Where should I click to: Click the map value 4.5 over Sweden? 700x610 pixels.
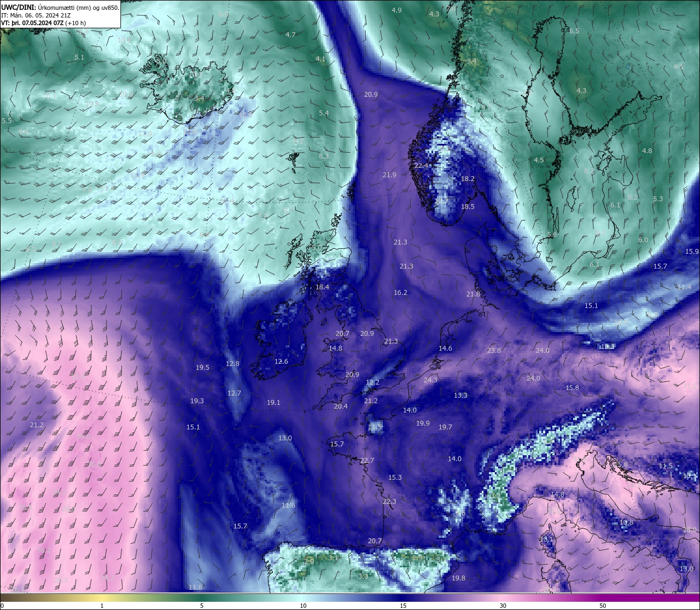tap(539, 160)
